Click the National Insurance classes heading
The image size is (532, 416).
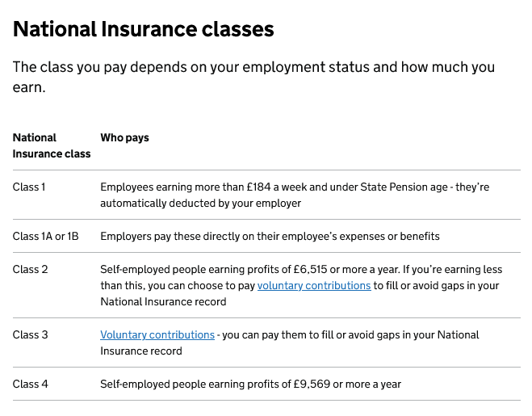coord(143,29)
